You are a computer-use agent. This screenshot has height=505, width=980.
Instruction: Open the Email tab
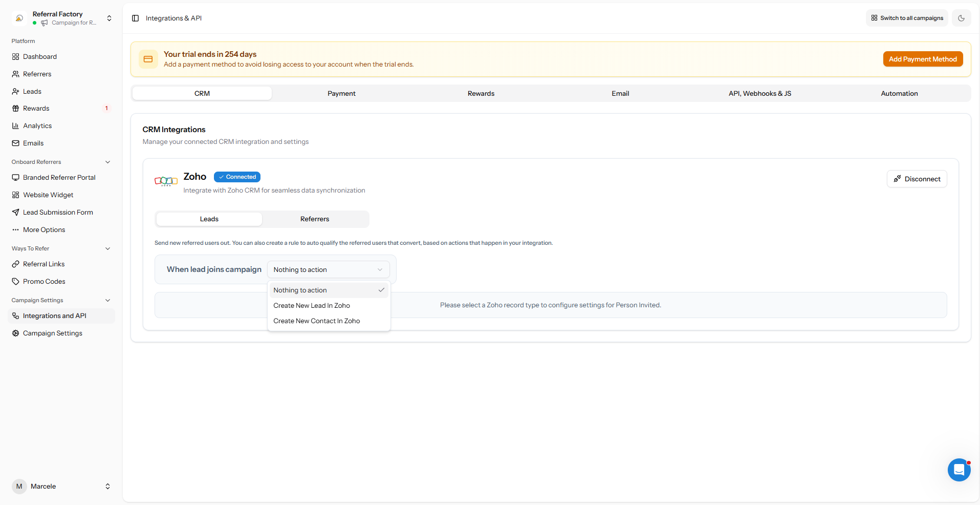click(620, 94)
